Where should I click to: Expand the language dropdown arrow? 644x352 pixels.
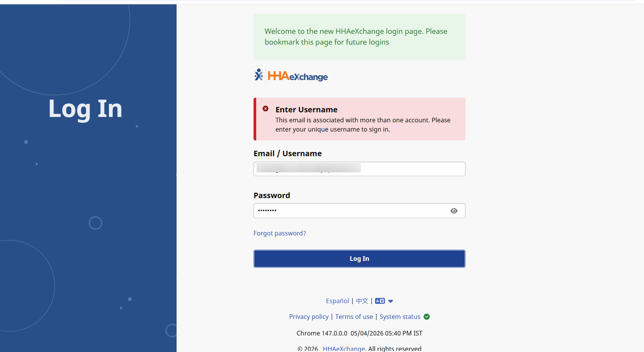point(390,301)
